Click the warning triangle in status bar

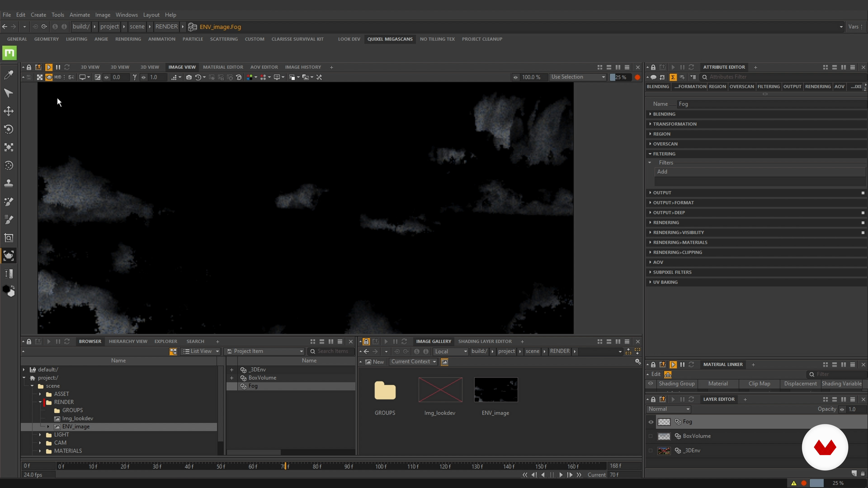(x=794, y=483)
